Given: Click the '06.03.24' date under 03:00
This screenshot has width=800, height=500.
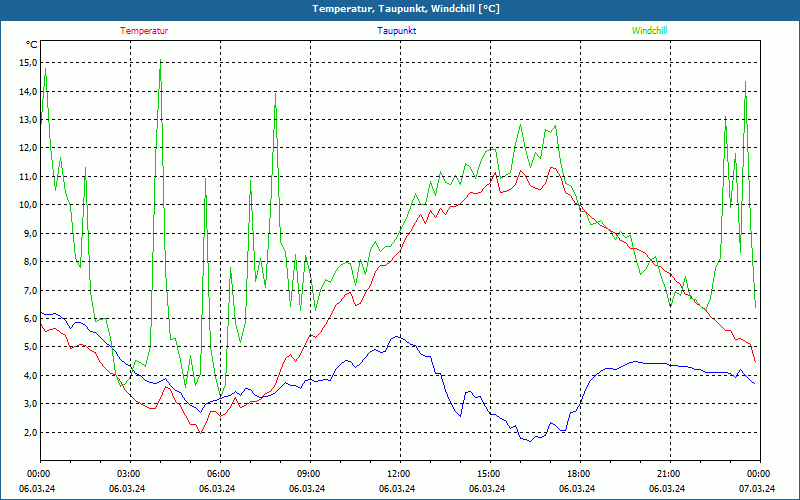Looking at the screenshot, I should pyautogui.click(x=127, y=488).
